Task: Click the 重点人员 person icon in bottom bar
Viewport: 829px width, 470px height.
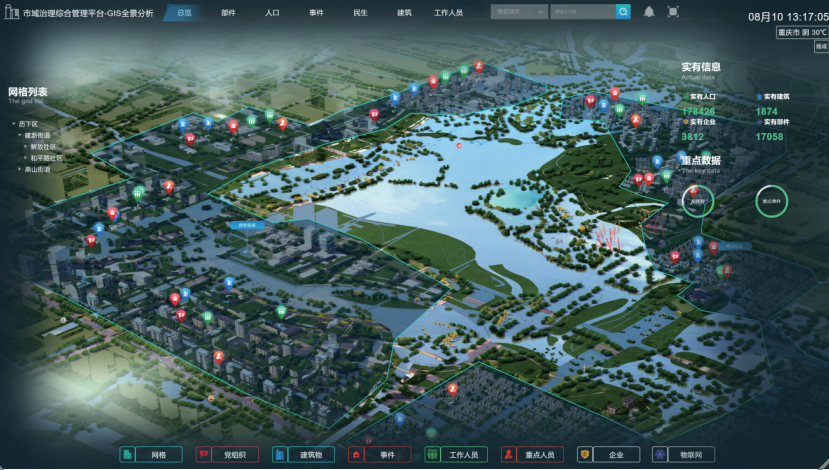Action: [509, 455]
